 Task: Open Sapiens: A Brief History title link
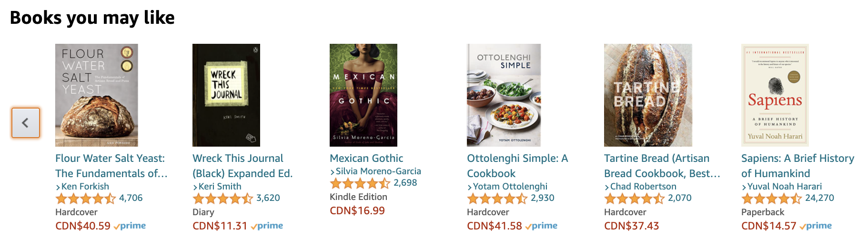[x=797, y=166]
